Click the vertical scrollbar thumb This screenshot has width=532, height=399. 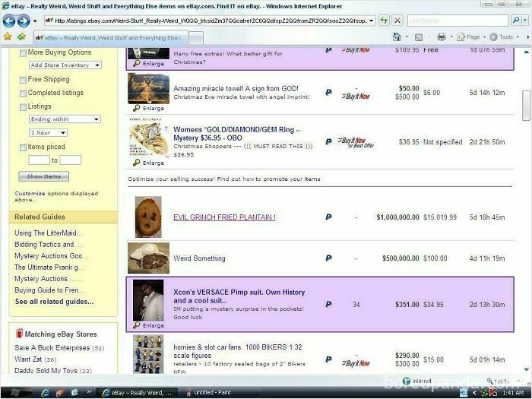click(x=526, y=105)
